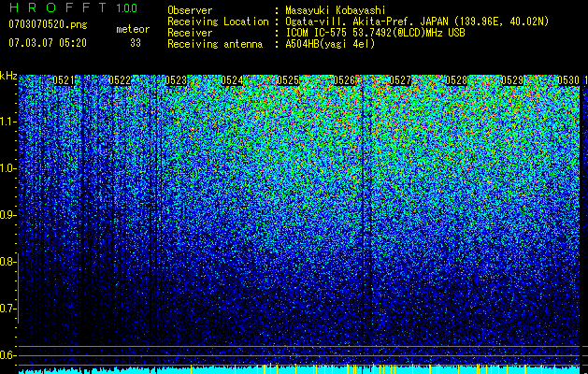The height and width of the screenshot is (374, 588).
Task: Click the receiver text ICOM IC-575
Action: click(317, 33)
